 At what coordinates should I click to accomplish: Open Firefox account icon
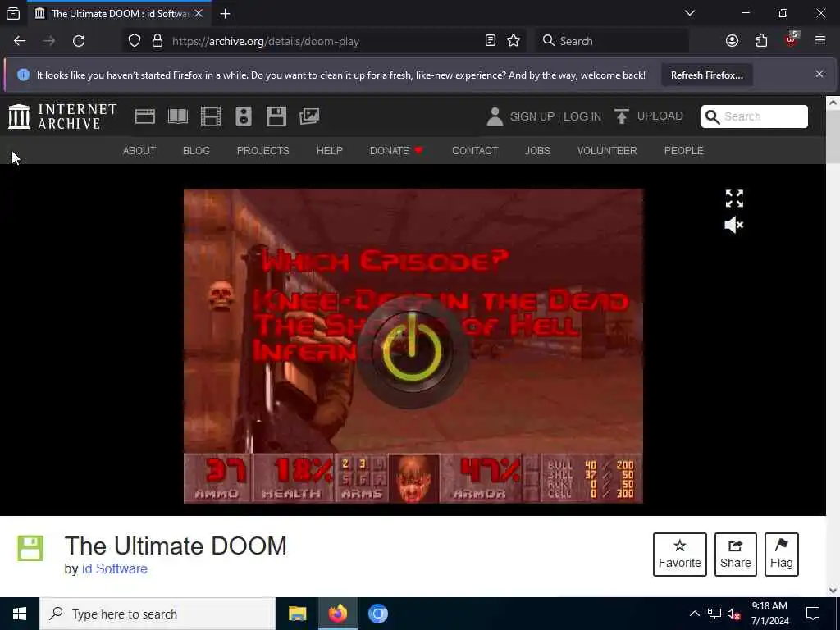point(732,41)
